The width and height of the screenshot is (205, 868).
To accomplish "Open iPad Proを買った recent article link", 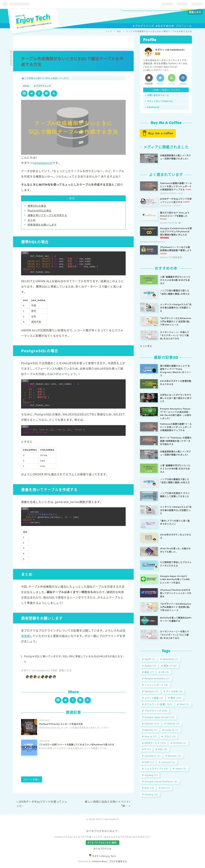I will click(176, 550).
